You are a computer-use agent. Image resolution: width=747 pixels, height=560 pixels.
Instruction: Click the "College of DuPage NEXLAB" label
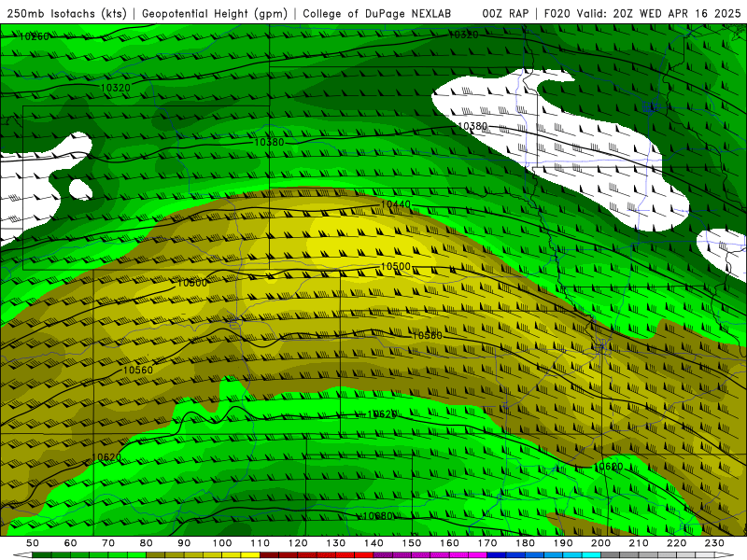(377, 14)
